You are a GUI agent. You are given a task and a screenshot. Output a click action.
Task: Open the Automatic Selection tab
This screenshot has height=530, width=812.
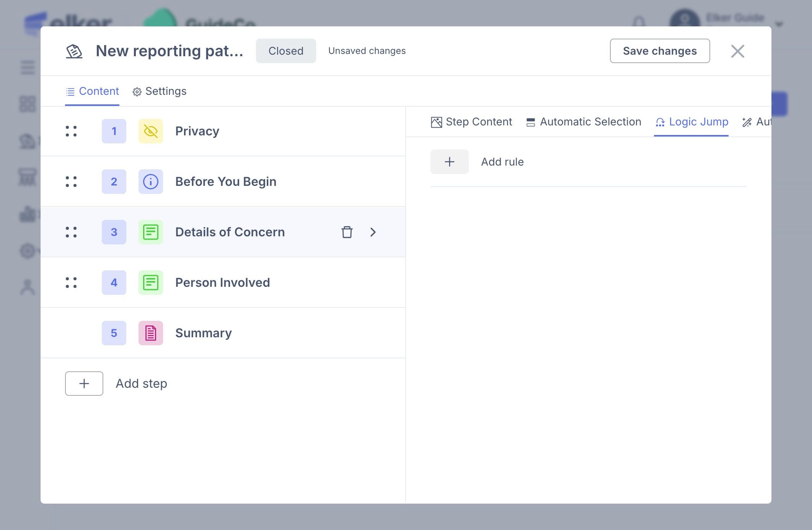click(584, 122)
